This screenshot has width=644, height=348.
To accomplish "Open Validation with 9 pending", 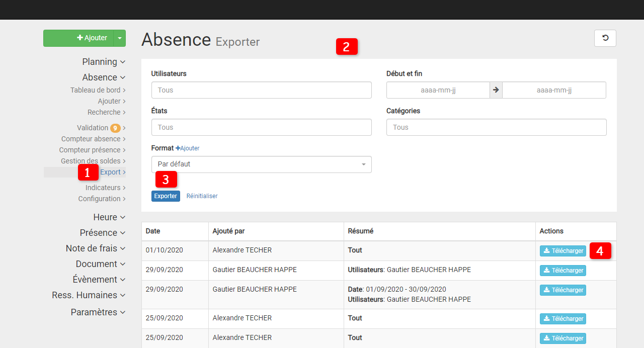I will pos(101,128).
